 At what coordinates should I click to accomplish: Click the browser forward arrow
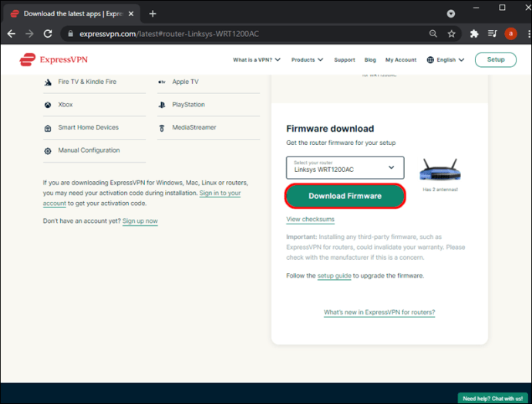tap(29, 34)
